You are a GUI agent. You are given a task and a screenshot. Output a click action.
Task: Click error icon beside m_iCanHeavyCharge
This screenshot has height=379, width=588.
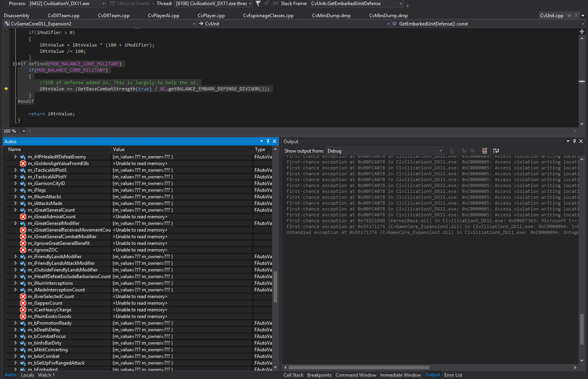click(23, 310)
